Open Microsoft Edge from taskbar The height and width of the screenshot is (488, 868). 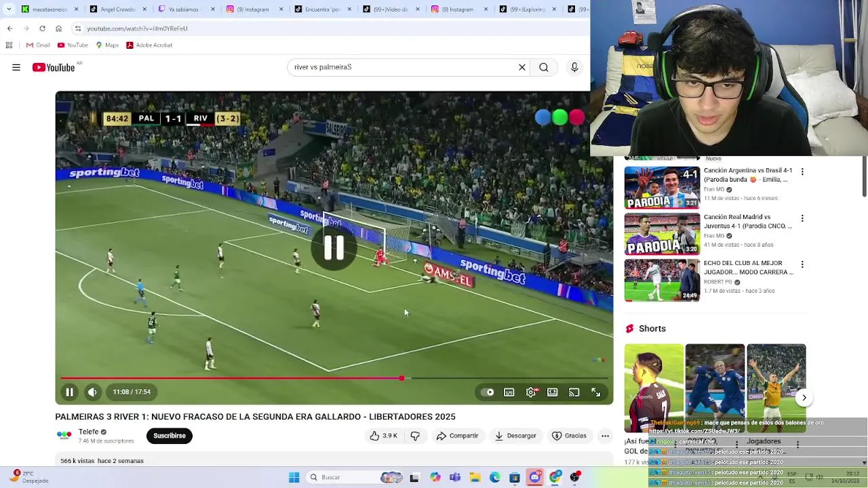495,477
